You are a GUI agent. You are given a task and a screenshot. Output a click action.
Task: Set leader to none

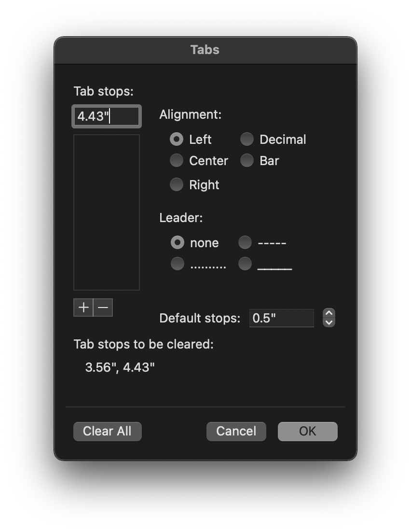178,243
